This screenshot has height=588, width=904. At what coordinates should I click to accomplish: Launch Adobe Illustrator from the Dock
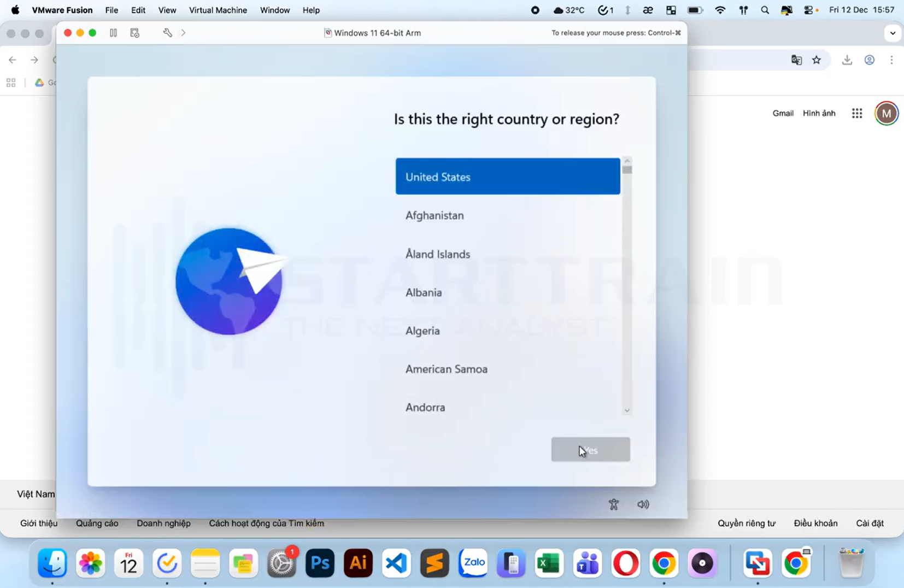pos(357,563)
